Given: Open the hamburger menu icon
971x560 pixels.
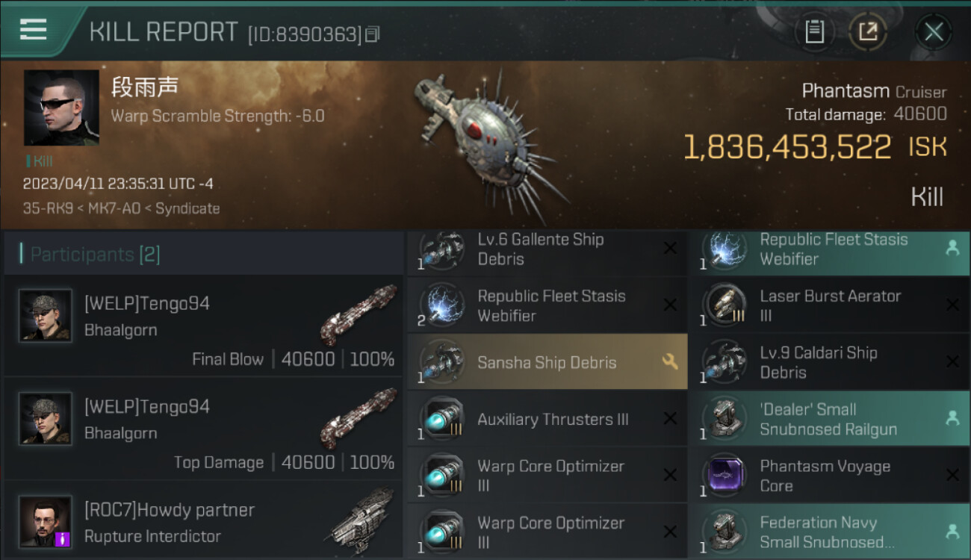Looking at the screenshot, I should (x=34, y=29).
